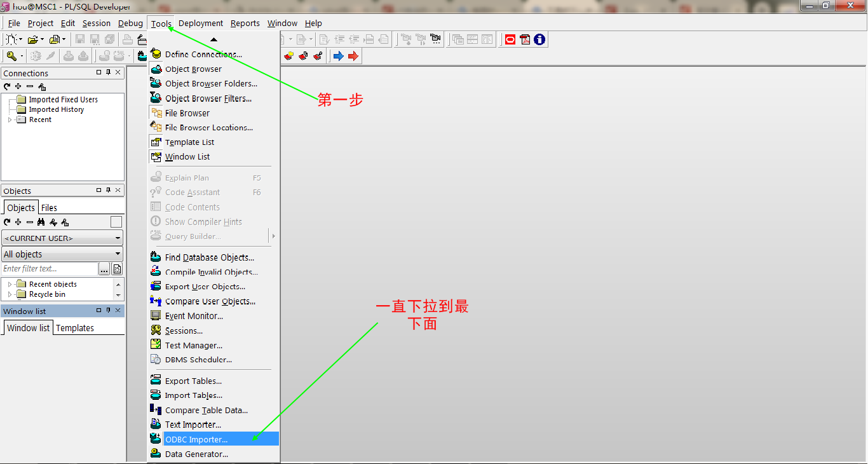Open the Window menu

[282, 23]
